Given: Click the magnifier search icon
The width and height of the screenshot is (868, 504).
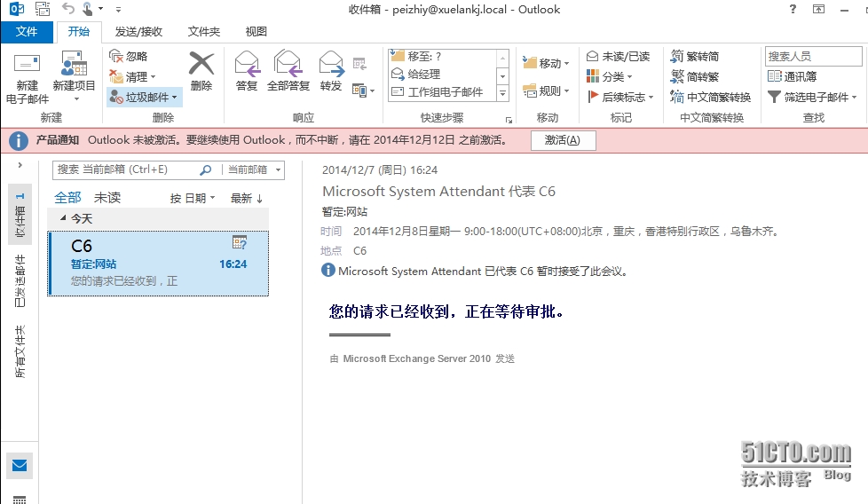Looking at the screenshot, I should [x=206, y=169].
